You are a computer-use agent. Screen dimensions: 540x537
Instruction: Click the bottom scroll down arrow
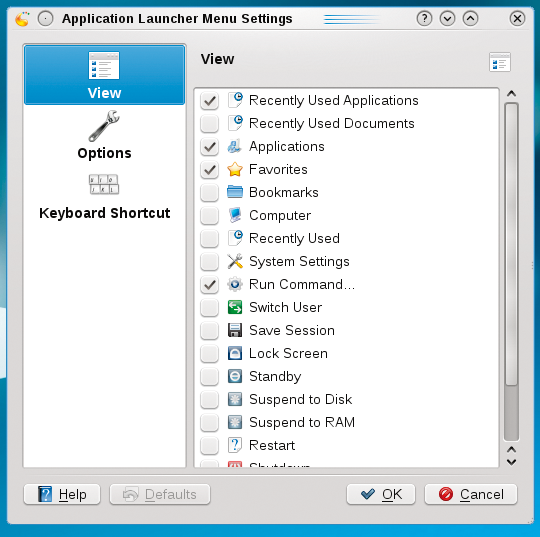pyautogui.click(x=511, y=462)
